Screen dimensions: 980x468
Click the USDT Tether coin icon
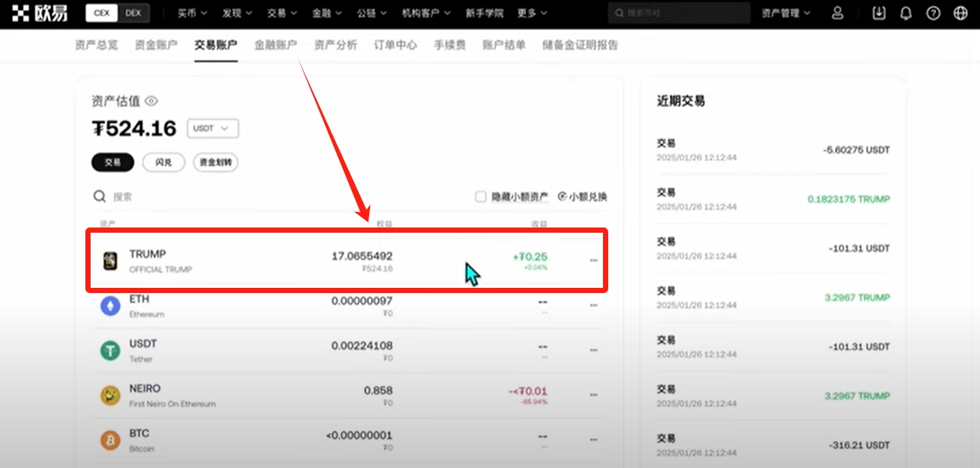pos(110,351)
